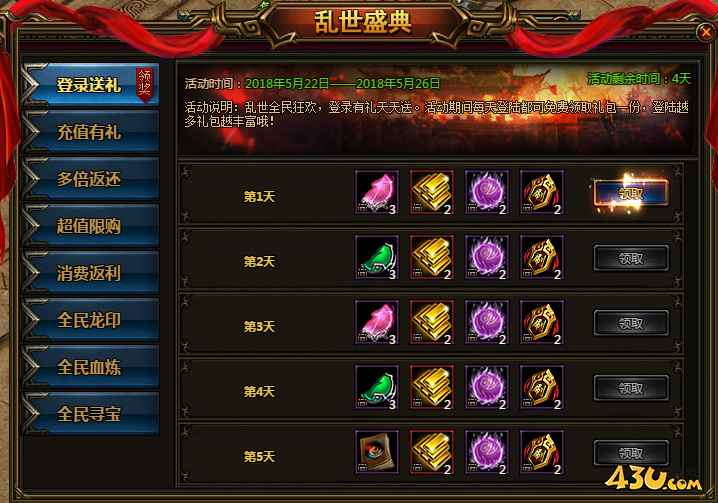Select the 超值限购 tab
This screenshot has width=718, height=503.
pos(90,226)
